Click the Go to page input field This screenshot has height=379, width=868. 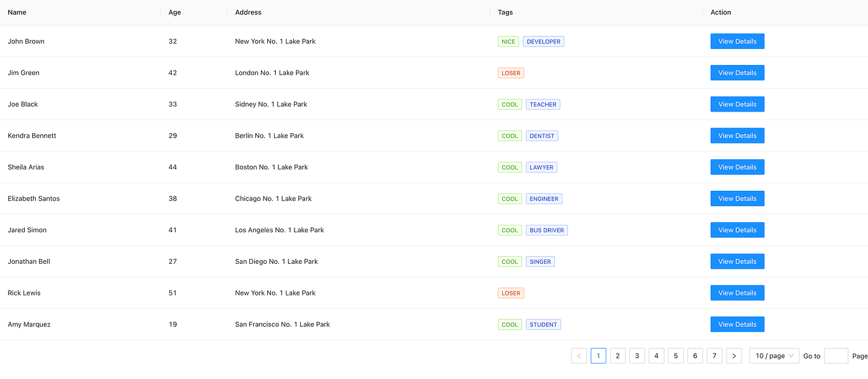(x=836, y=355)
